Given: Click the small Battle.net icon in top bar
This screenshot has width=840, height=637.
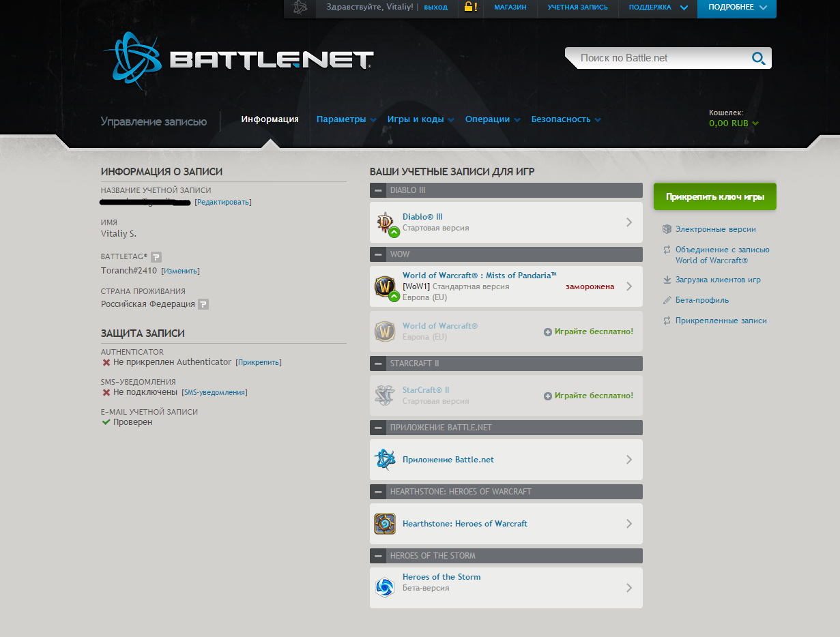Looking at the screenshot, I should click(x=300, y=8).
